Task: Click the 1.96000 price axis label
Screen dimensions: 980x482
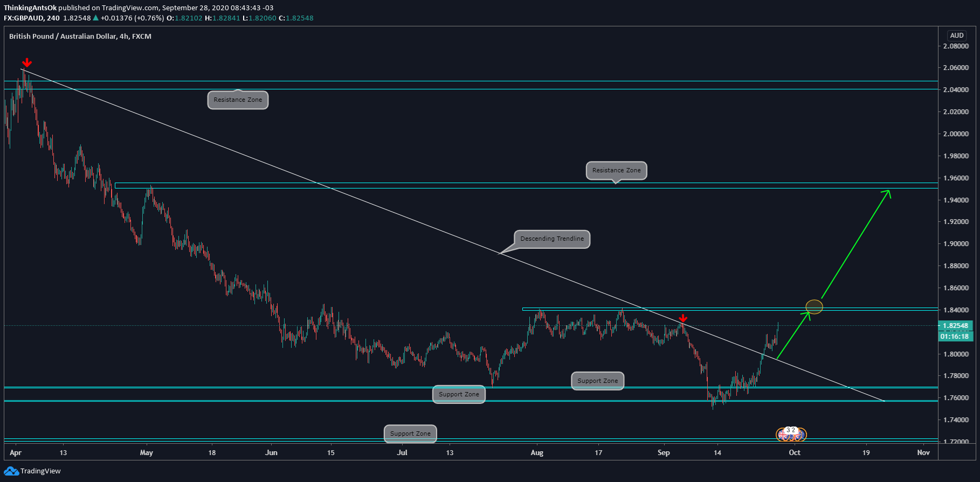Action: pyautogui.click(x=956, y=178)
